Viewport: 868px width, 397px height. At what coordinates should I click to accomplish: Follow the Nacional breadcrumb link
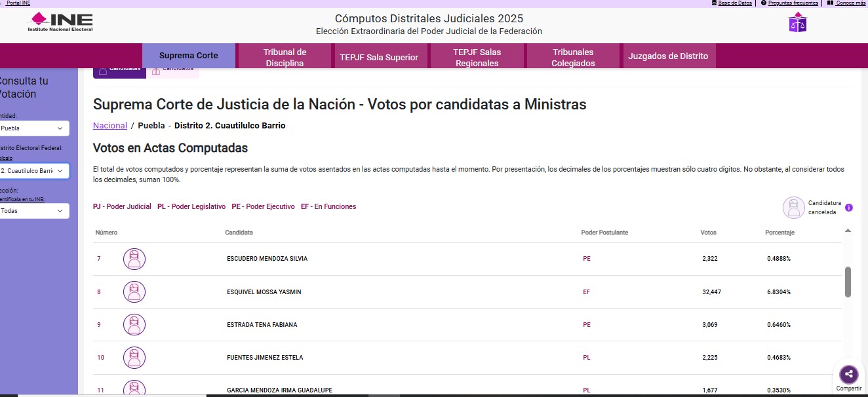click(x=109, y=126)
